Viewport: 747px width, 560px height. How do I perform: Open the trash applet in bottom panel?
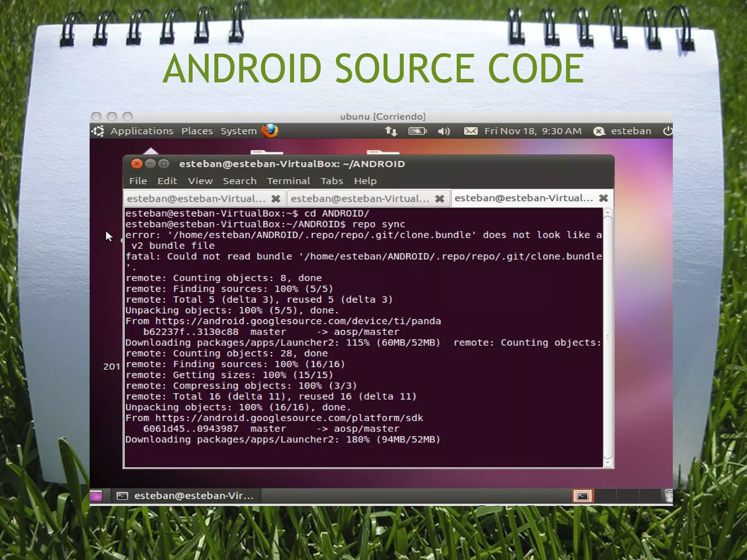pyautogui.click(x=668, y=496)
